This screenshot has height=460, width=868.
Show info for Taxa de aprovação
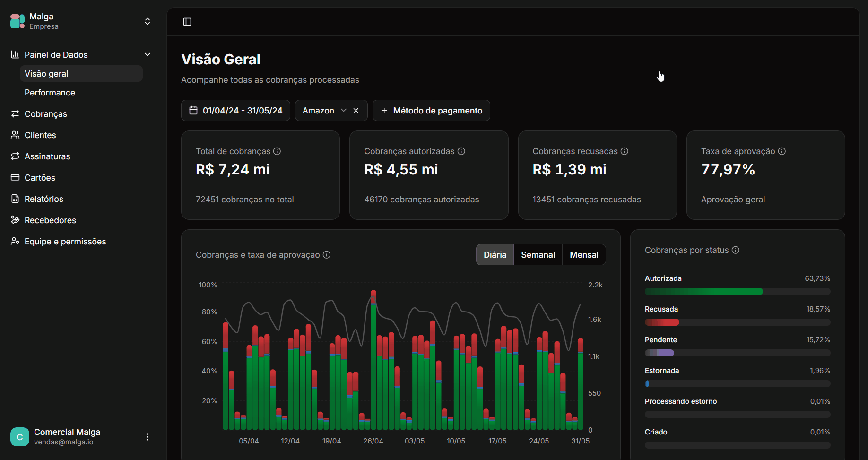782,151
